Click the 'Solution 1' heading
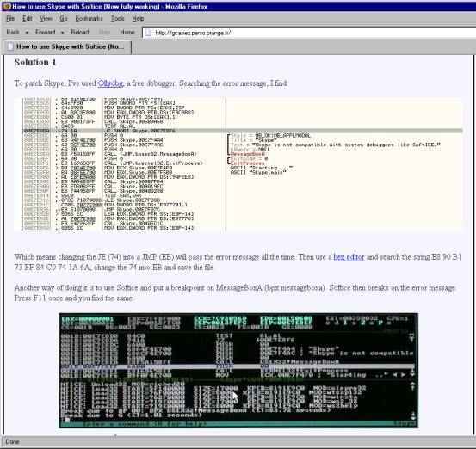This screenshot has height=449, width=476. tap(35, 62)
